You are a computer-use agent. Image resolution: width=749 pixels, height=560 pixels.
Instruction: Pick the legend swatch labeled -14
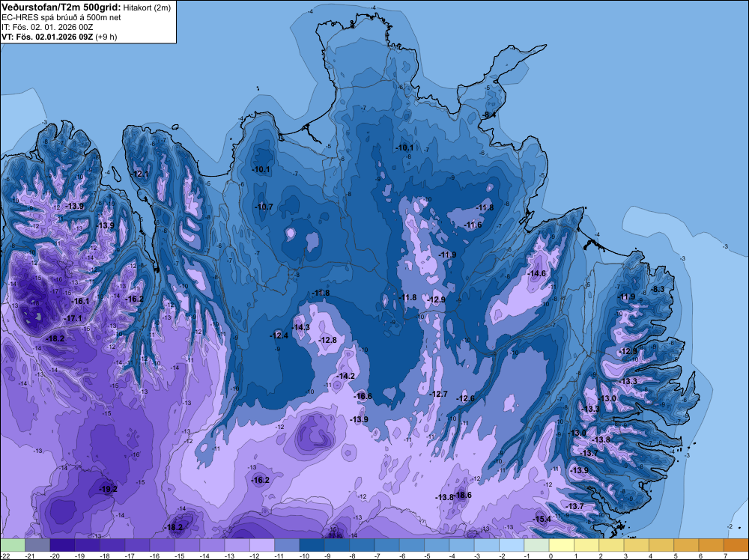click(x=212, y=545)
